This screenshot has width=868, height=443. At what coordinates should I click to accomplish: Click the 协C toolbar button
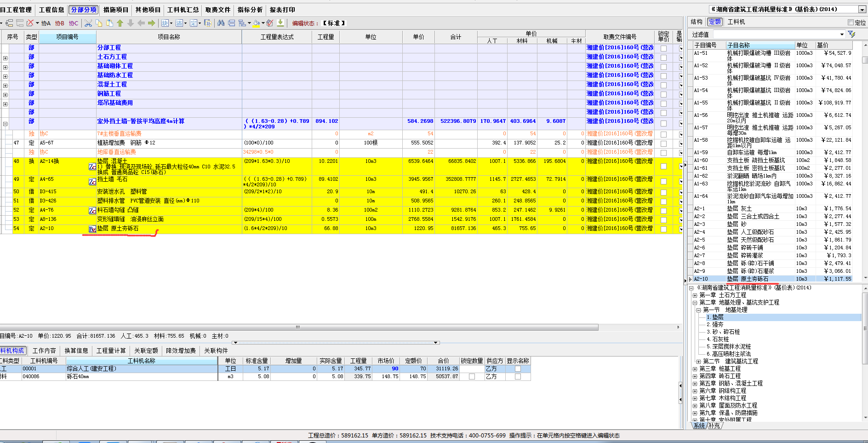[x=74, y=23]
